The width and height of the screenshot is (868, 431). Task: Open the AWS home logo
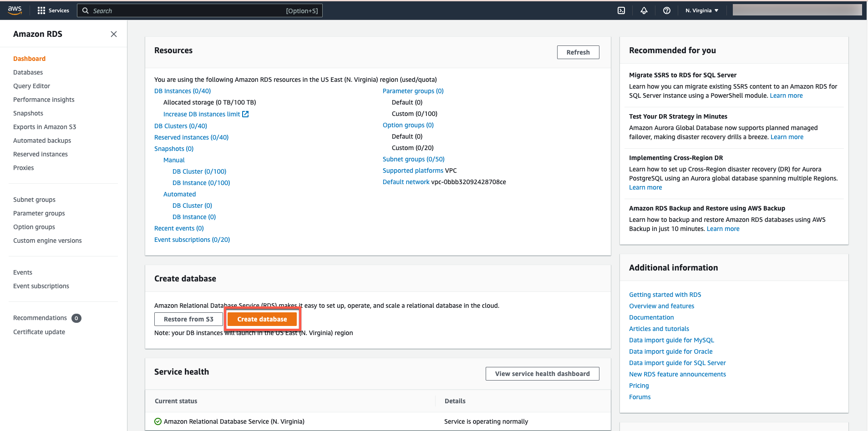[15, 10]
